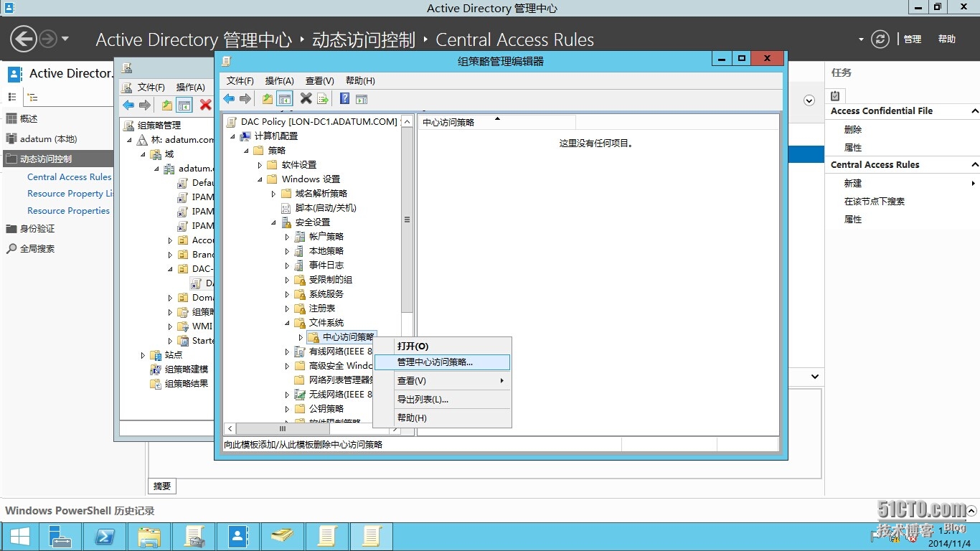Choose 打开(O) from context menu
Image resolution: width=980 pixels, height=551 pixels.
(x=442, y=347)
